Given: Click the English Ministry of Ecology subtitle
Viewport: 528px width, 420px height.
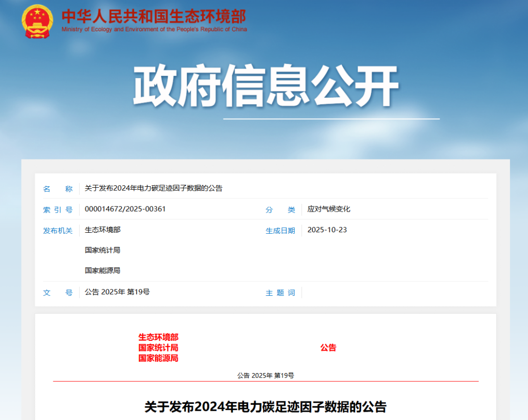Looking at the screenshot, I should (x=154, y=29).
